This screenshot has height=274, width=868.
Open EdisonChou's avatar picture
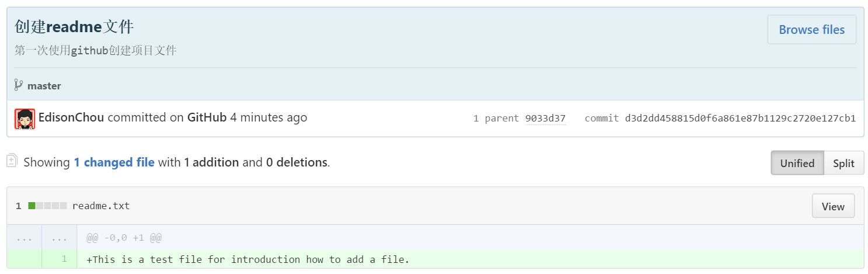point(25,119)
